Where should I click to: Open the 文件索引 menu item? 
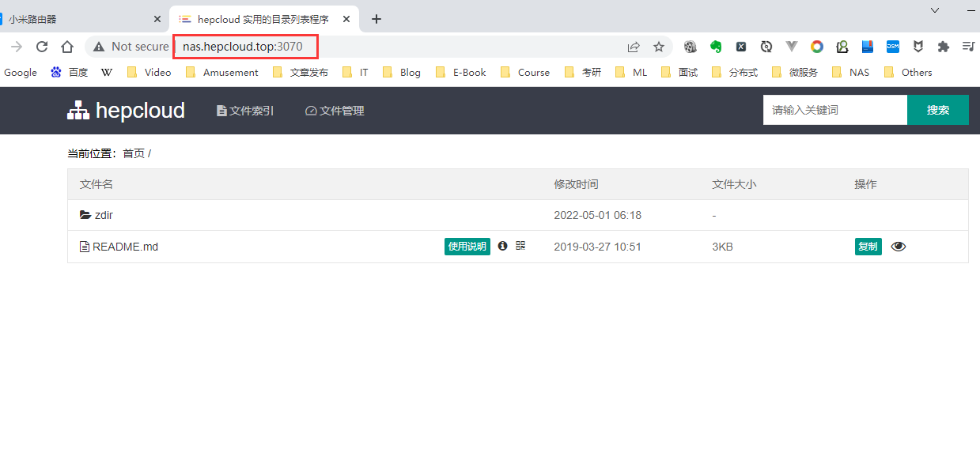[x=245, y=111]
